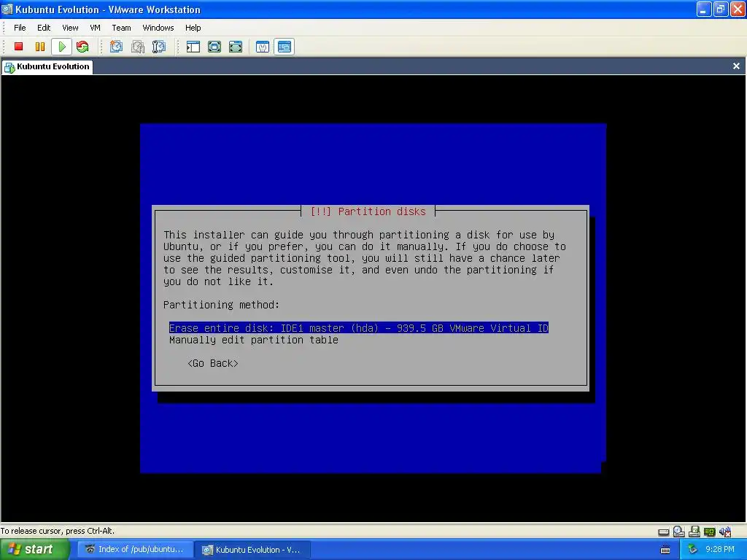Open the View menu
The height and width of the screenshot is (560, 747).
tap(70, 28)
